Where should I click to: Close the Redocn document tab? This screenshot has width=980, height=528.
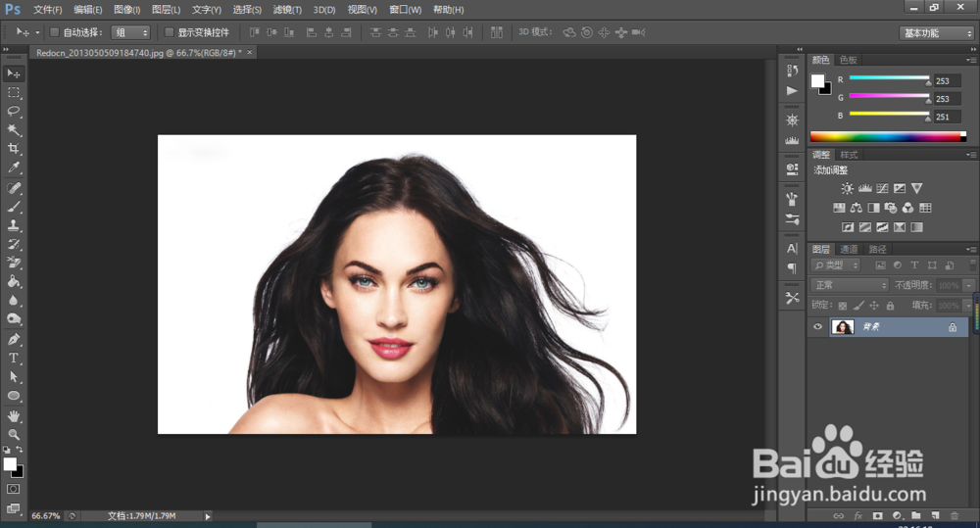(x=249, y=53)
